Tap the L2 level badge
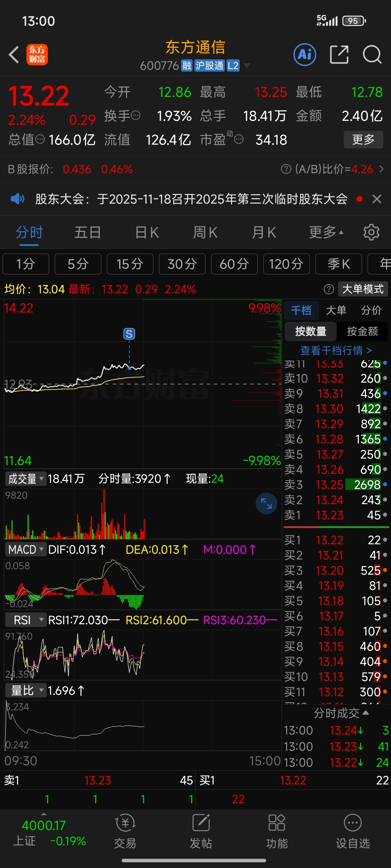The width and height of the screenshot is (391, 868). pos(233,65)
